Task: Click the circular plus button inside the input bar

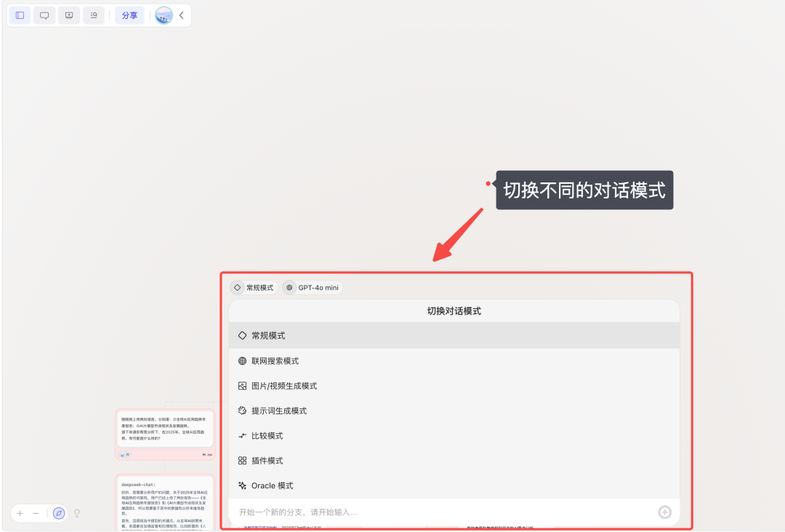Action: pos(664,512)
